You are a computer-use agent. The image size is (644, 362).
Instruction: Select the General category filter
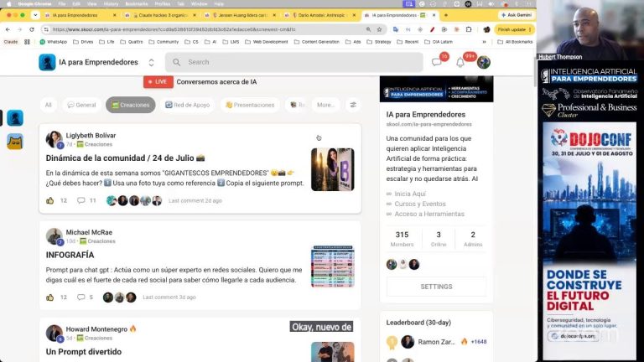tap(81, 105)
